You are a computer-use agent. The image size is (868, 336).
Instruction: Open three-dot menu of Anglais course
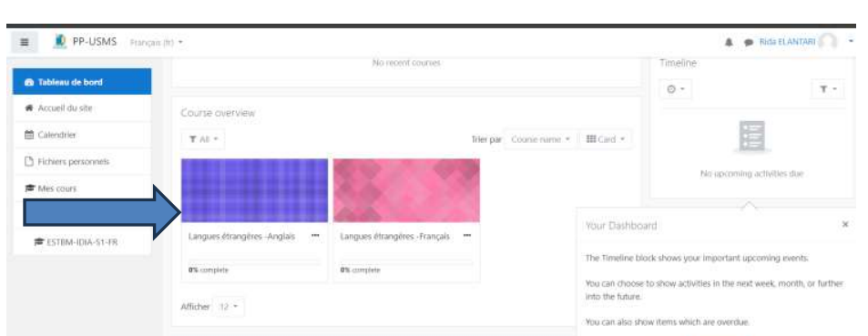click(315, 236)
